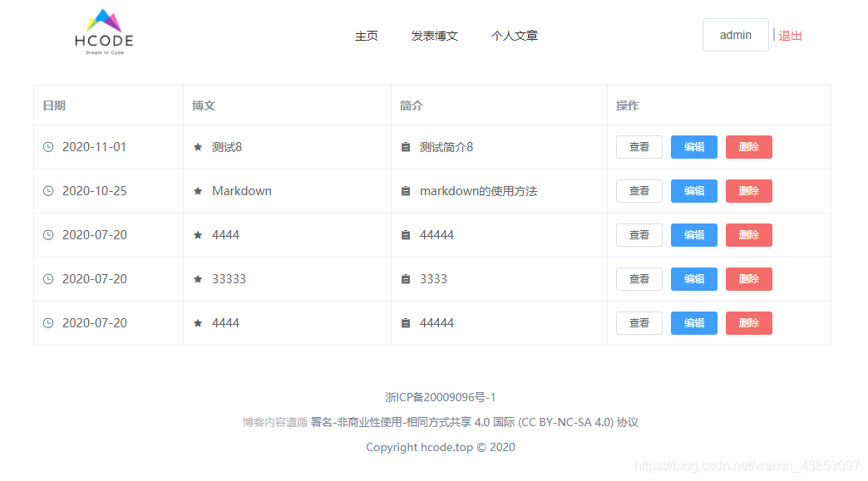Image resolution: width=868 pixels, height=481 pixels.
Task: Open the 主页 navigation item
Action: [366, 36]
